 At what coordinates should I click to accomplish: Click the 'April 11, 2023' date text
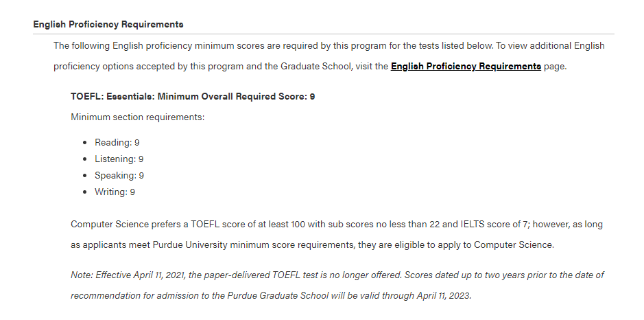point(444,296)
